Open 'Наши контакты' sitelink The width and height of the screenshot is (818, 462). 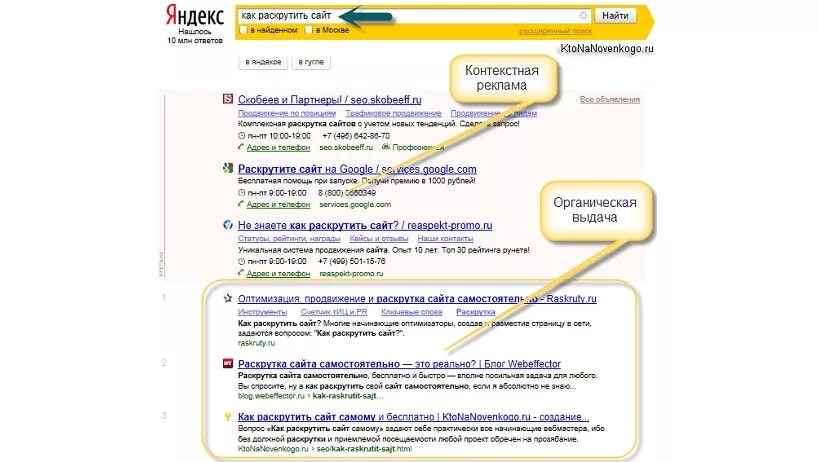pyautogui.click(x=446, y=238)
